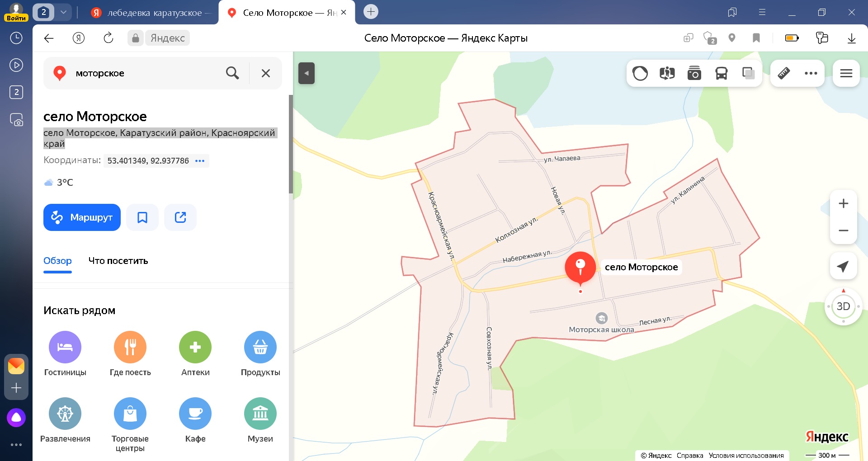This screenshot has height=461, width=868.
Task: Search nearby Аптеки
Action: point(195,354)
